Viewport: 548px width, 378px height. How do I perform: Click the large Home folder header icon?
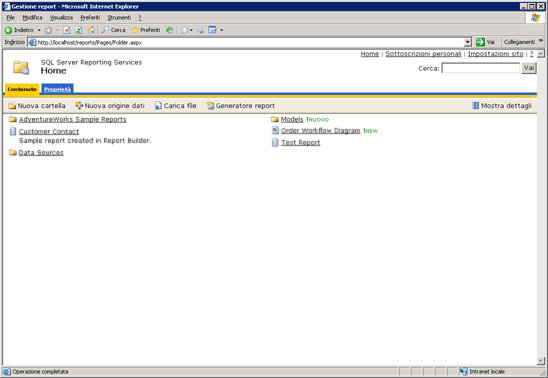21,68
